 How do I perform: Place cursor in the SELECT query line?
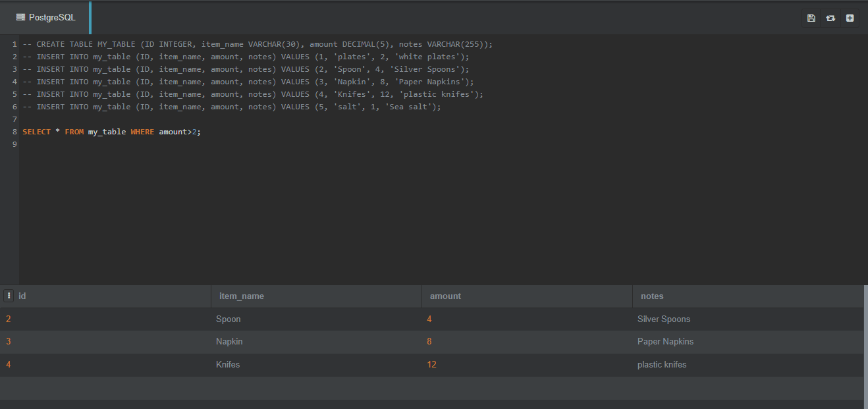(x=111, y=132)
